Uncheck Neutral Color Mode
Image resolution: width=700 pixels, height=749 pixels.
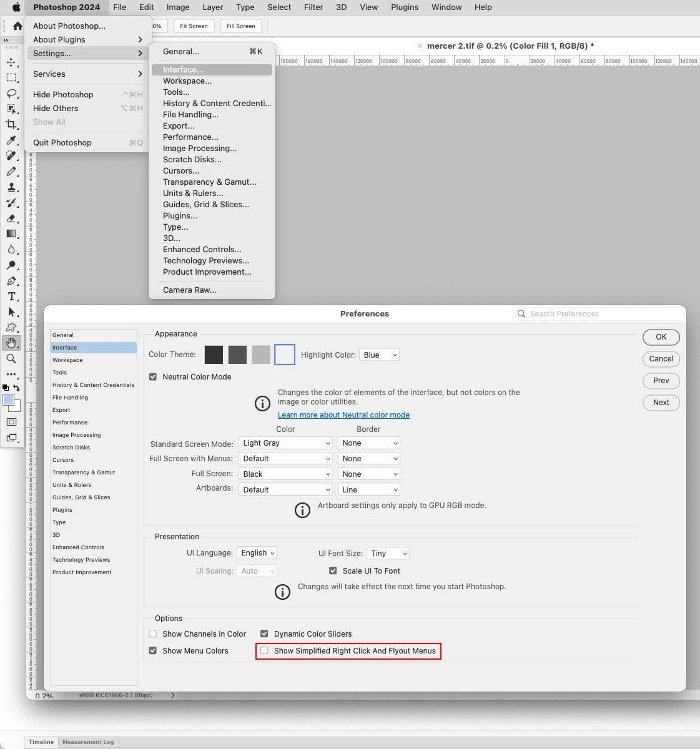153,377
